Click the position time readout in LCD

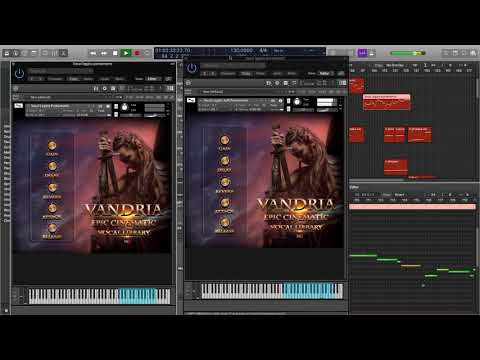click(173, 50)
